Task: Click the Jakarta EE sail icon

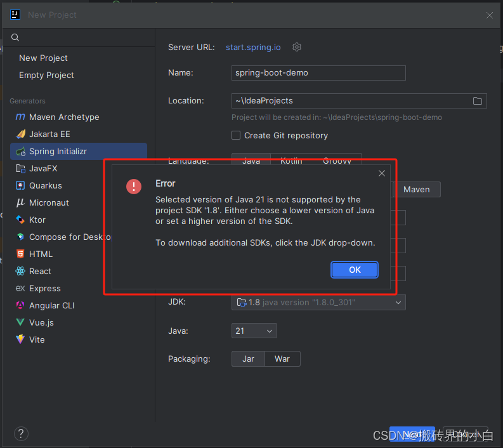Action: 20,134
